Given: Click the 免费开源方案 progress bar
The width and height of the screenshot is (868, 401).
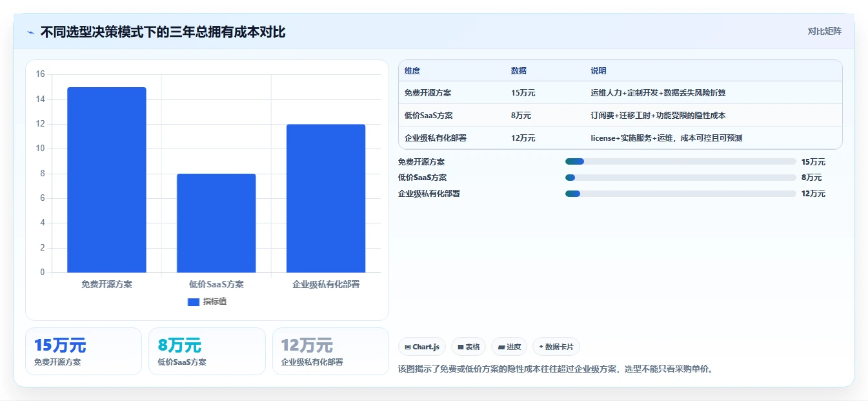Looking at the screenshot, I should [x=680, y=161].
